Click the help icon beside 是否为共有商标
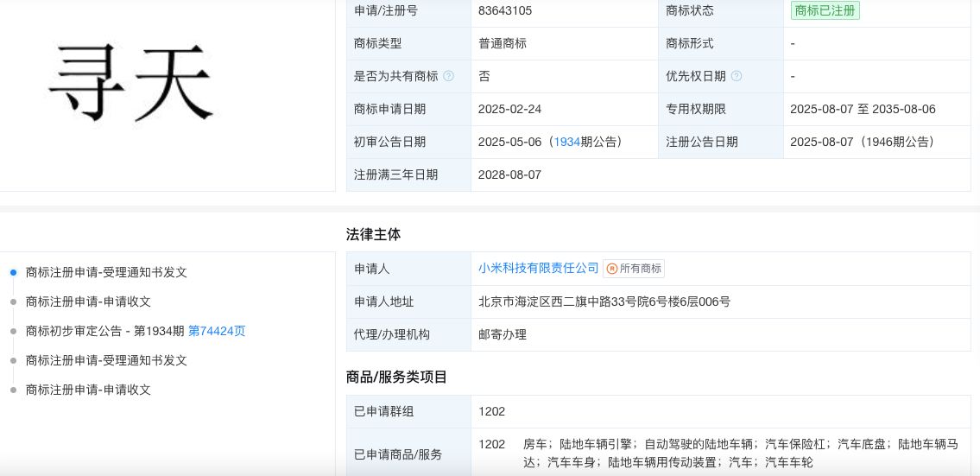The height and width of the screenshot is (476, 980). click(x=448, y=76)
